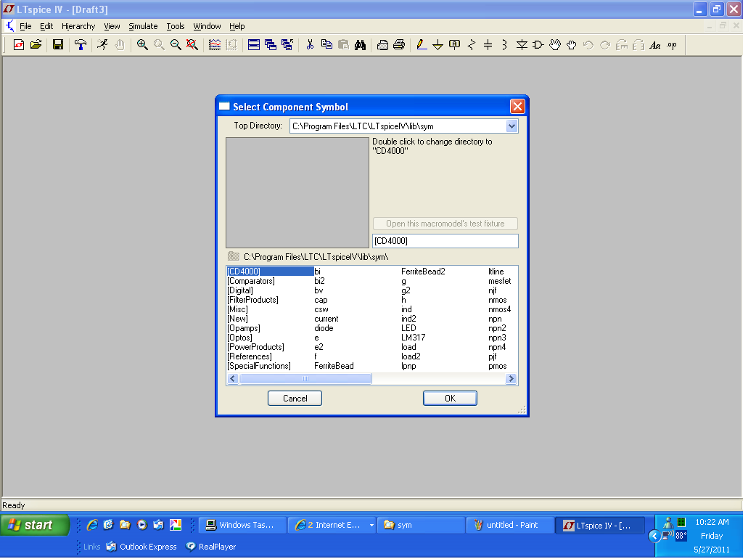Open the Top Directory dropdown
This screenshot has width=756, height=559.
511,126
